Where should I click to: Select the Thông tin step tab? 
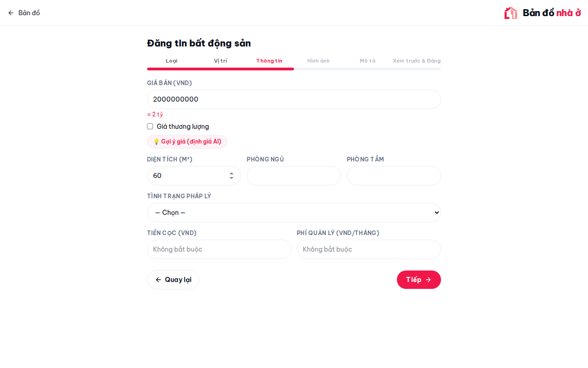[269, 61]
